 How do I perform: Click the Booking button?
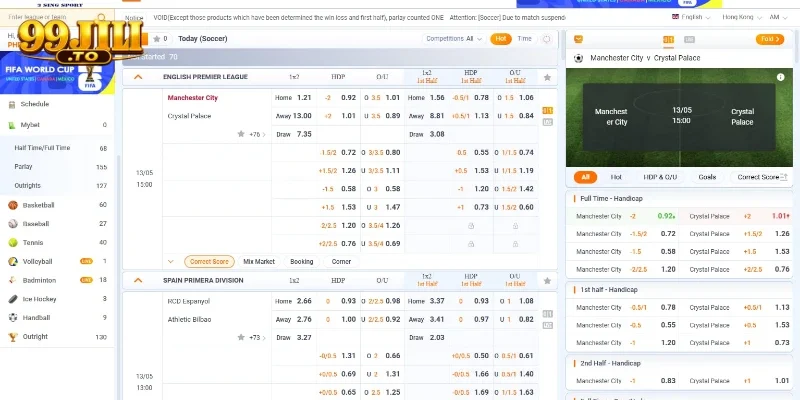(x=302, y=262)
